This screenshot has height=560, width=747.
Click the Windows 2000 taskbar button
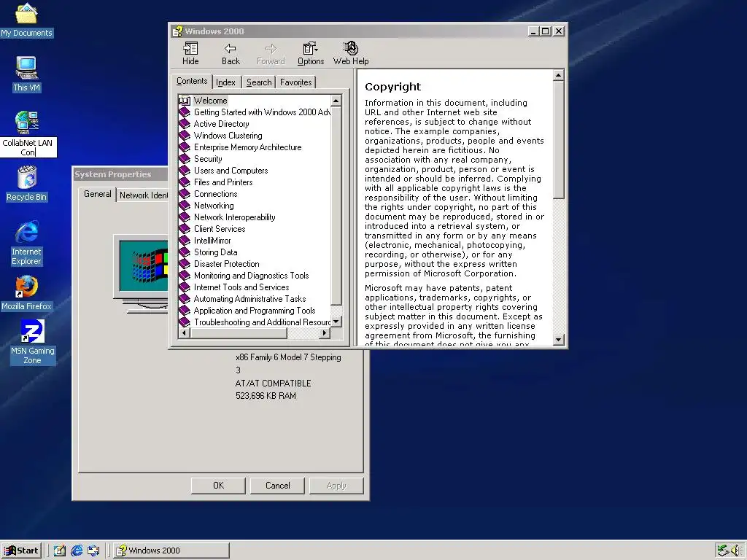point(171,551)
